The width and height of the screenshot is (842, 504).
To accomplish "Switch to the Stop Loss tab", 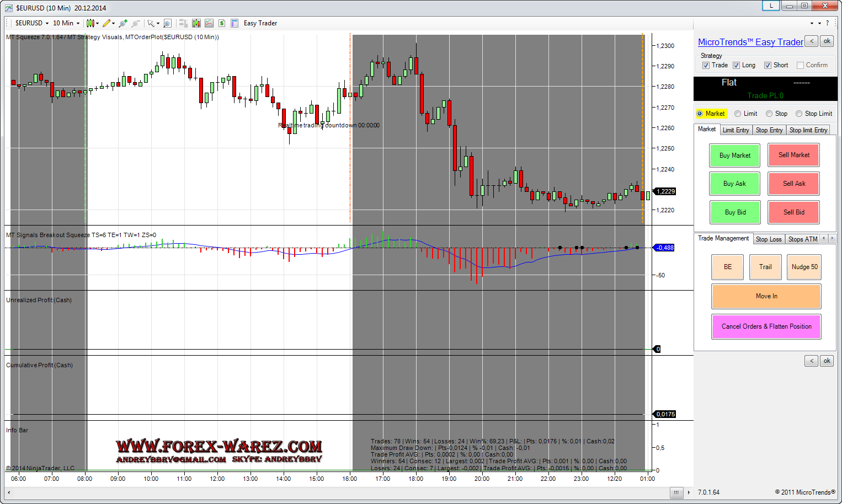I will click(768, 239).
